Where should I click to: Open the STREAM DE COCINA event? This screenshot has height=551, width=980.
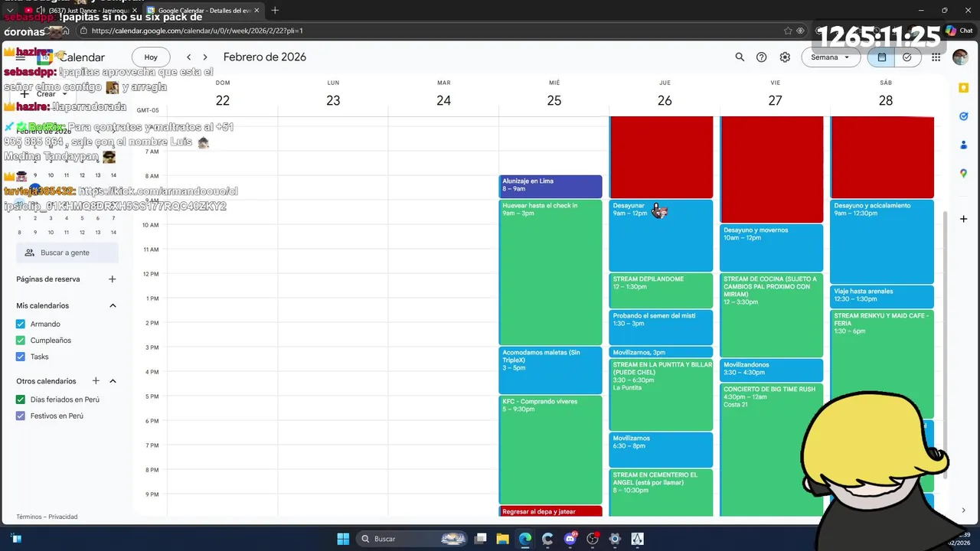pyautogui.click(x=771, y=315)
